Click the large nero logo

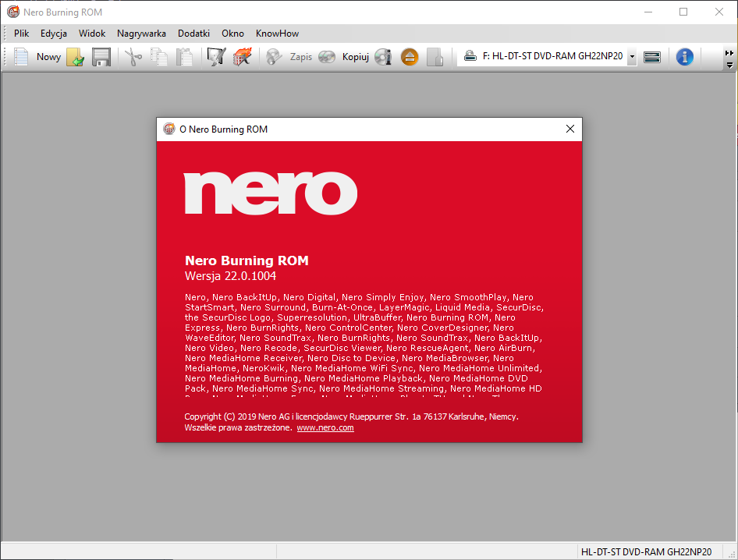coord(271,193)
